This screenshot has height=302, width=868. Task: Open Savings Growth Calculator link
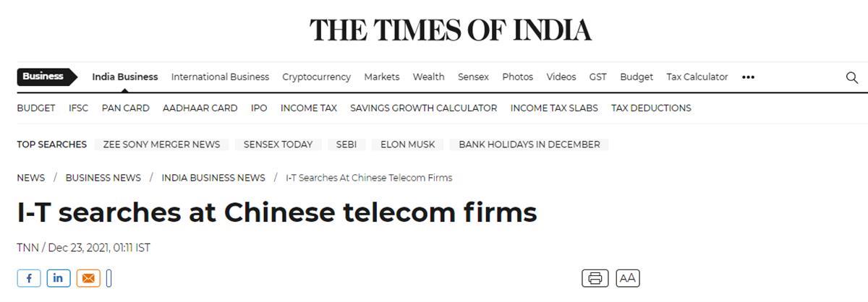click(x=423, y=108)
